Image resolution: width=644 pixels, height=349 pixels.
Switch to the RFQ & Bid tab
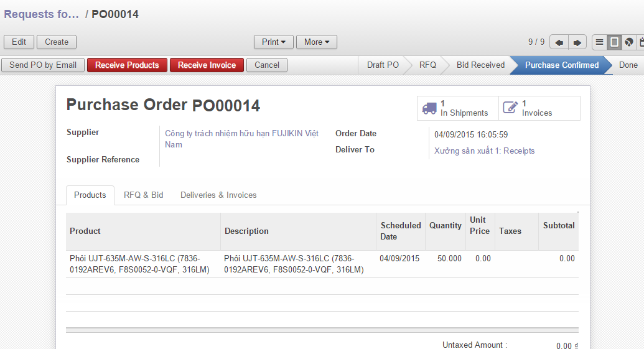143,195
